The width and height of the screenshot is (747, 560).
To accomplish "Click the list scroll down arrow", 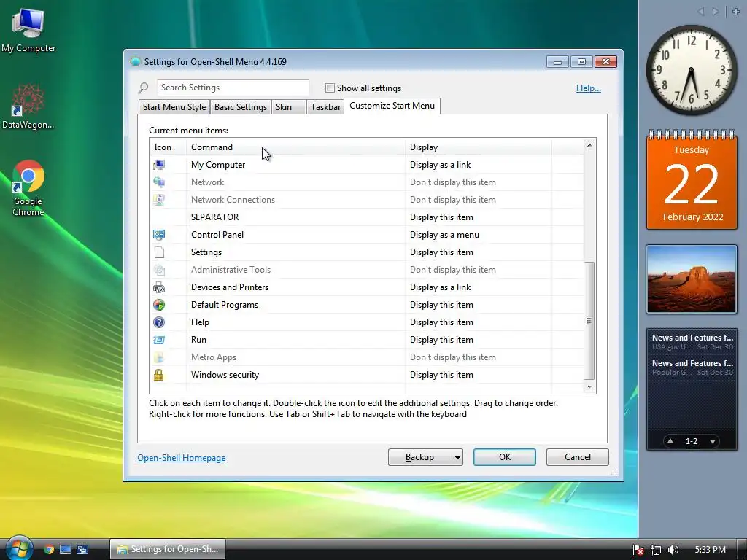I will [589, 387].
